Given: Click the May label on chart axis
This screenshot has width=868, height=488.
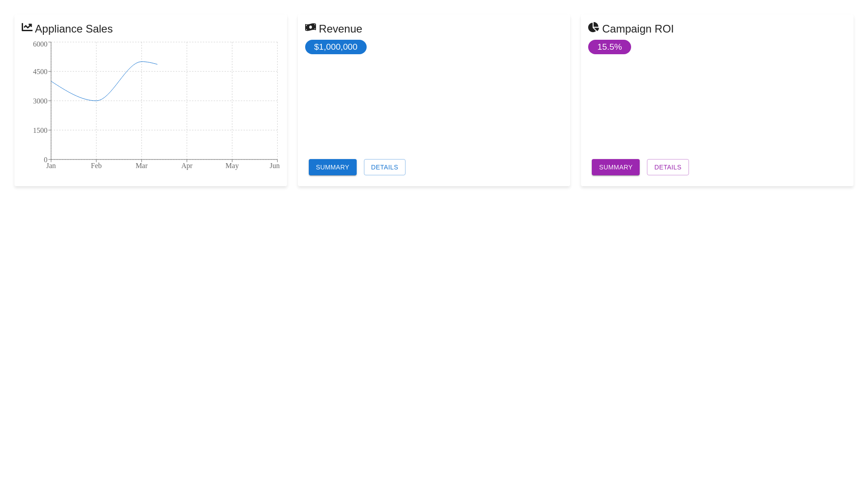Looking at the screenshot, I should [x=232, y=166].
